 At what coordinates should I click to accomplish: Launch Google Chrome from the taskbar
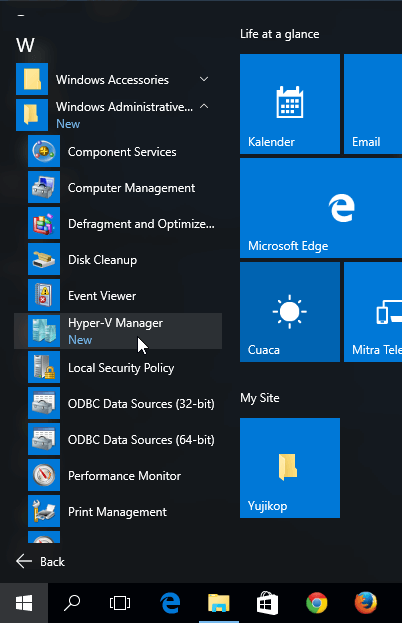coord(317,603)
